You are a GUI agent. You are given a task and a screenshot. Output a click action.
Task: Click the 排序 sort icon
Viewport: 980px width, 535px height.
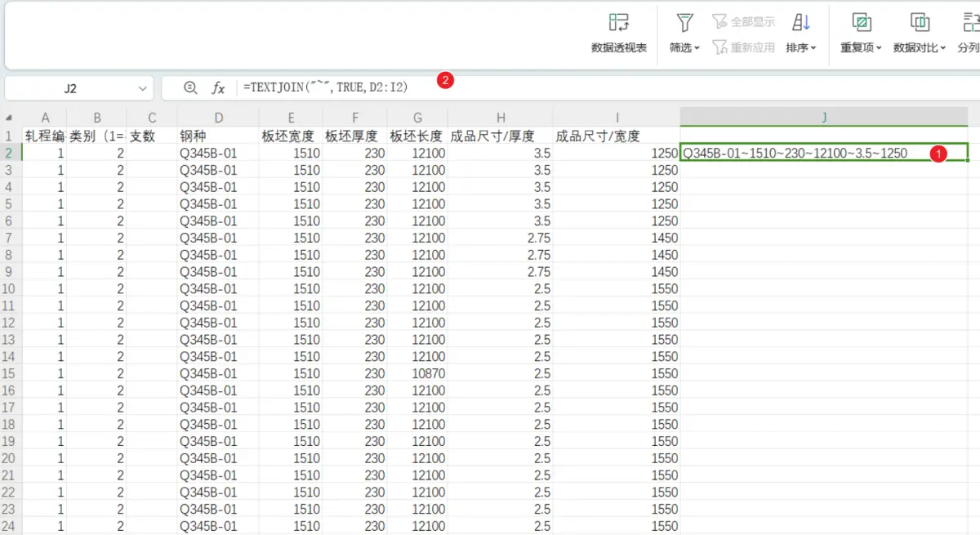pyautogui.click(x=800, y=23)
